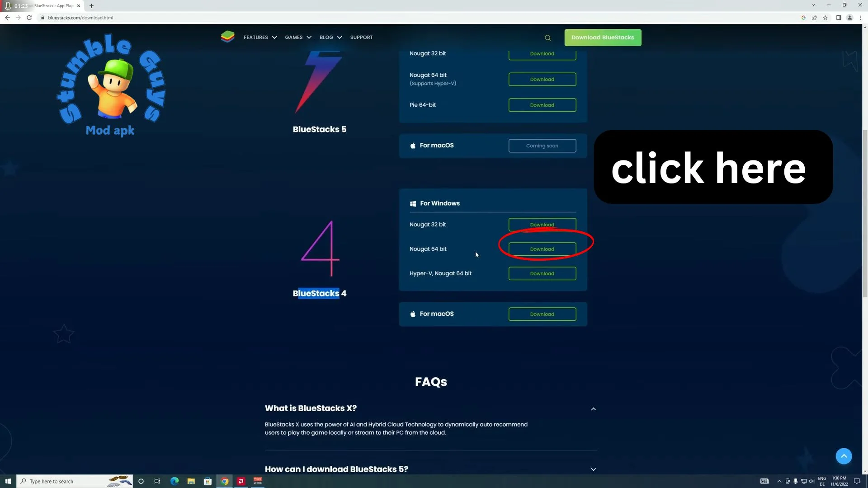Click the Windows icon next to For Windows
Screen dimensions: 868x488
pyautogui.click(x=413, y=203)
